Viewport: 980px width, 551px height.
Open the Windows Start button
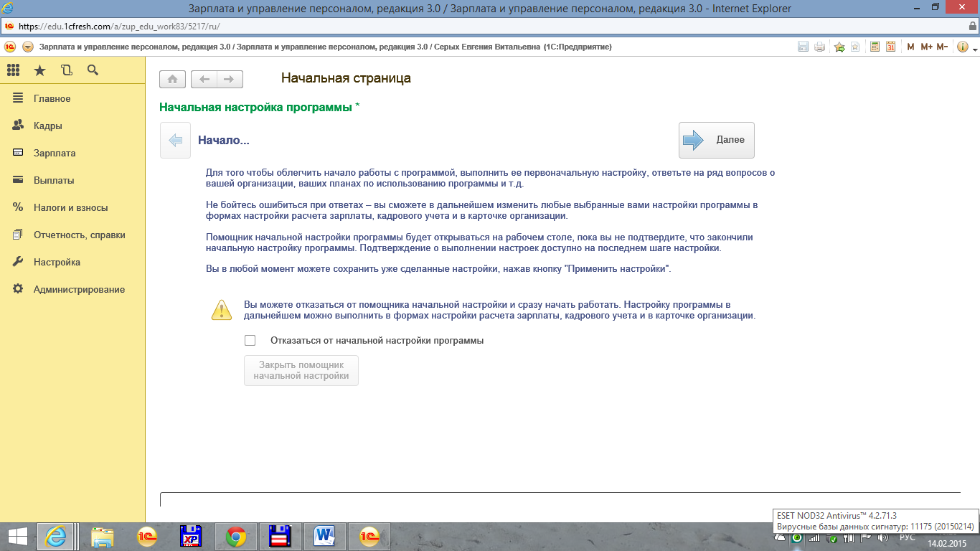(17, 537)
